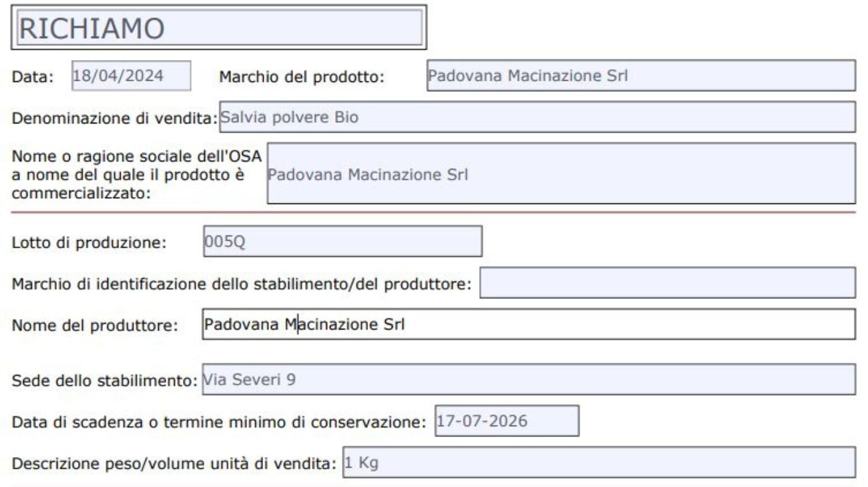Click the OSA ragione sociale text box

pos(561,171)
